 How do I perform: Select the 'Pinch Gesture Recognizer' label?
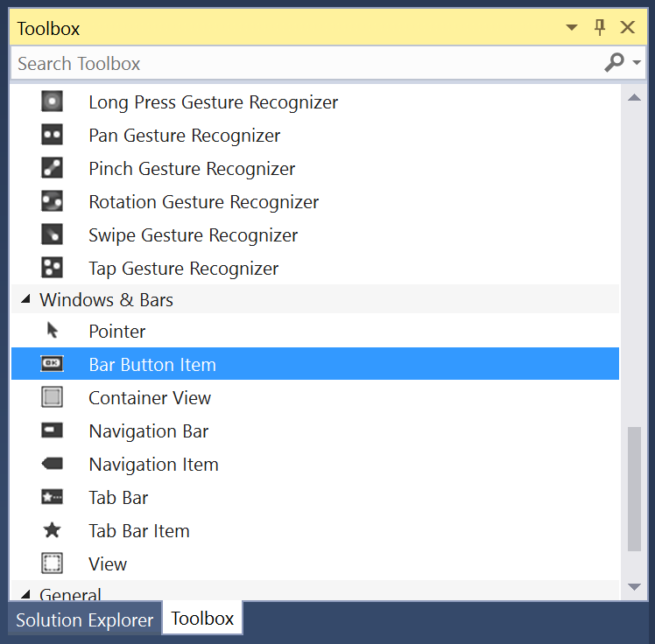pos(192,170)
